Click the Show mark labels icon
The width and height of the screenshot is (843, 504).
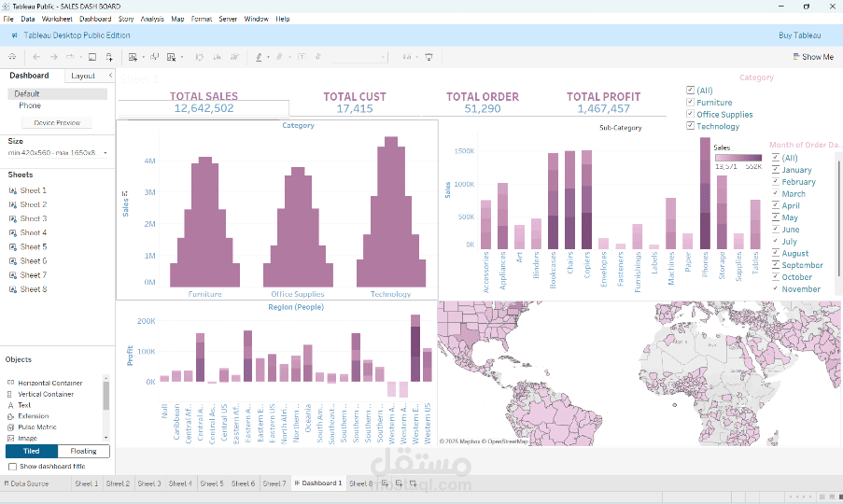(x=302, y=56)
